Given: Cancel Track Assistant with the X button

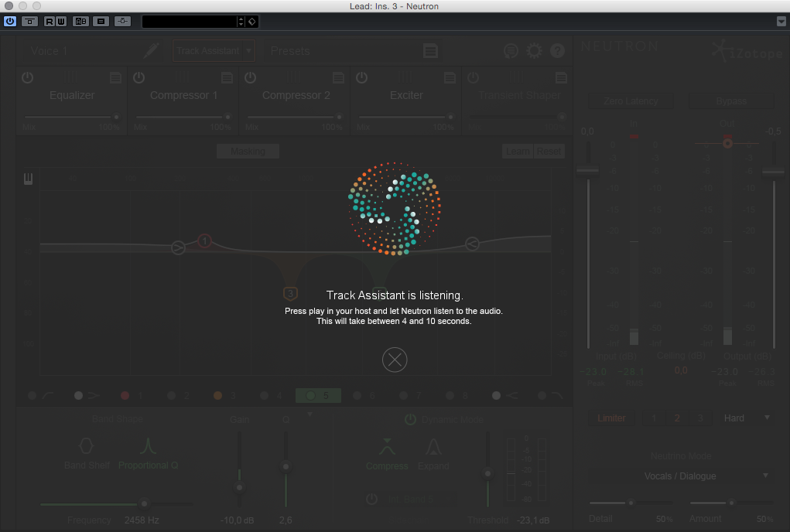Looking at the screenshot, I should click(x=395, y=360).
